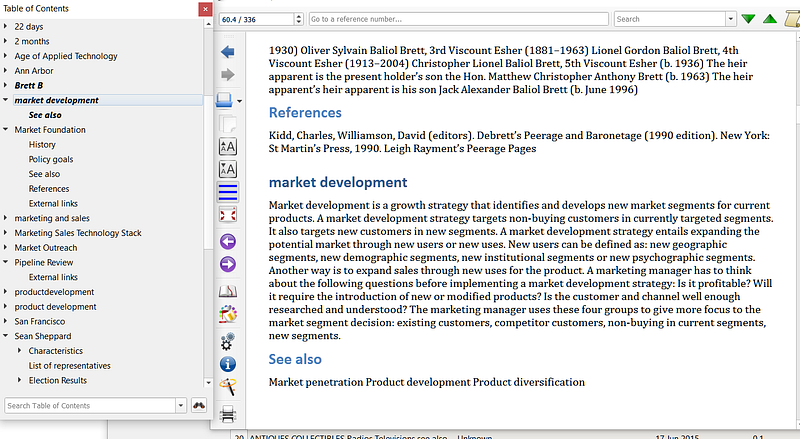Expand the 22 days entry
This screenshot has height=439, width=800.
point(6,26)
